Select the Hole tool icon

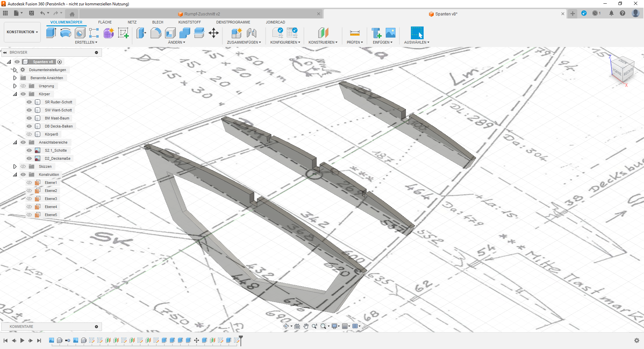80,33
